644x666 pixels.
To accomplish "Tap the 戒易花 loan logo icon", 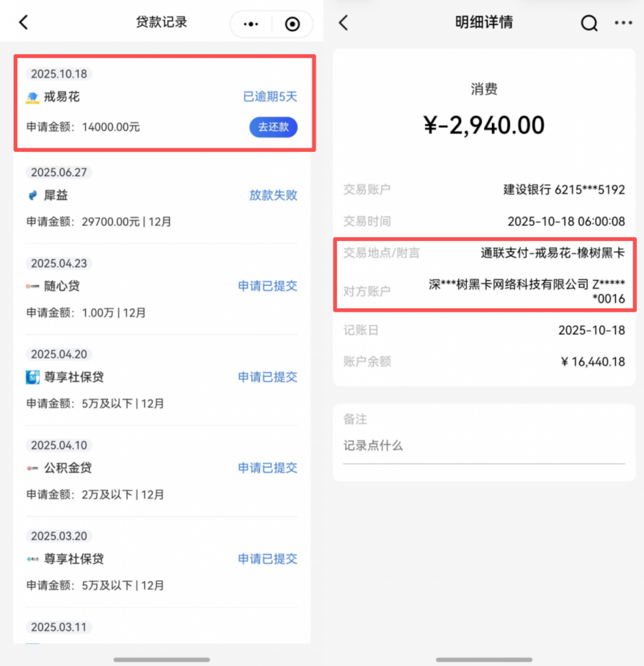I will [x=33, y=97].
